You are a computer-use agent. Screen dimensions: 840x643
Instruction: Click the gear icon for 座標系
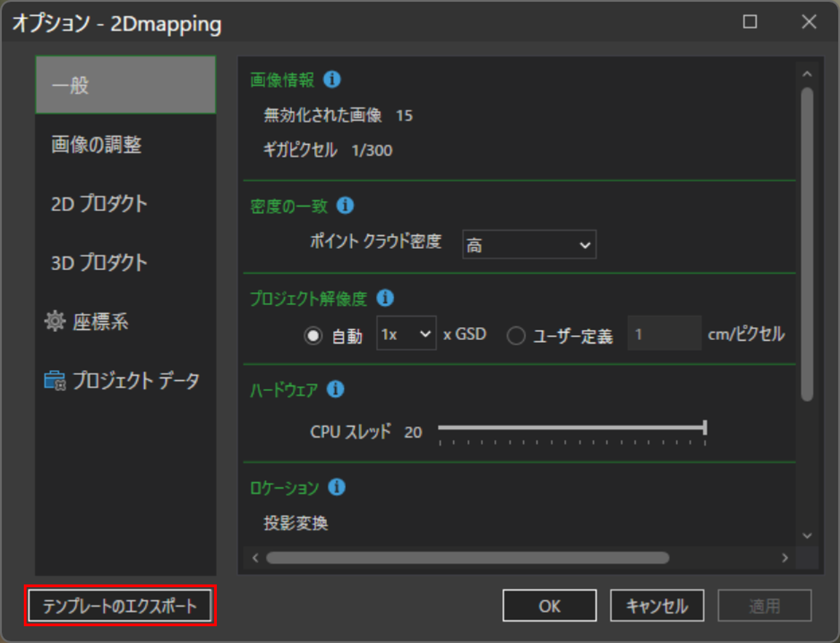54,321
